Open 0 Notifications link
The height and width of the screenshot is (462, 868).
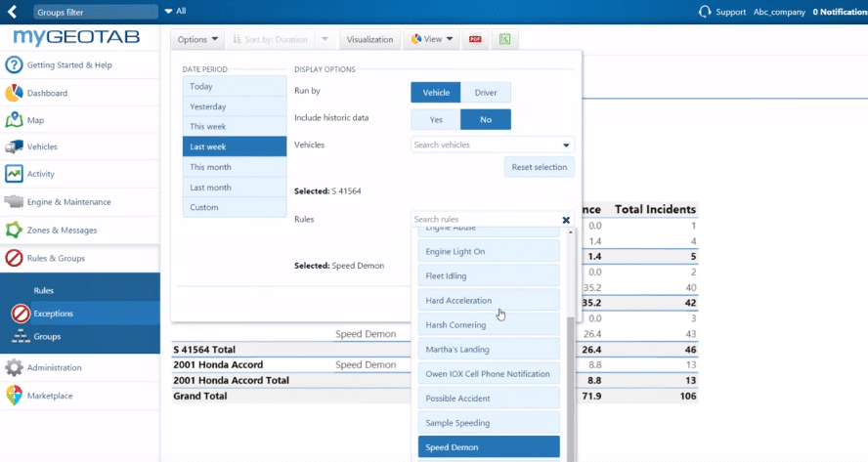tap(840, 12)
